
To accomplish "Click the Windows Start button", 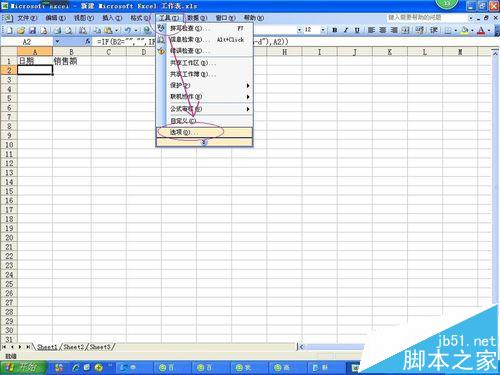I will [x=23, y=367].
